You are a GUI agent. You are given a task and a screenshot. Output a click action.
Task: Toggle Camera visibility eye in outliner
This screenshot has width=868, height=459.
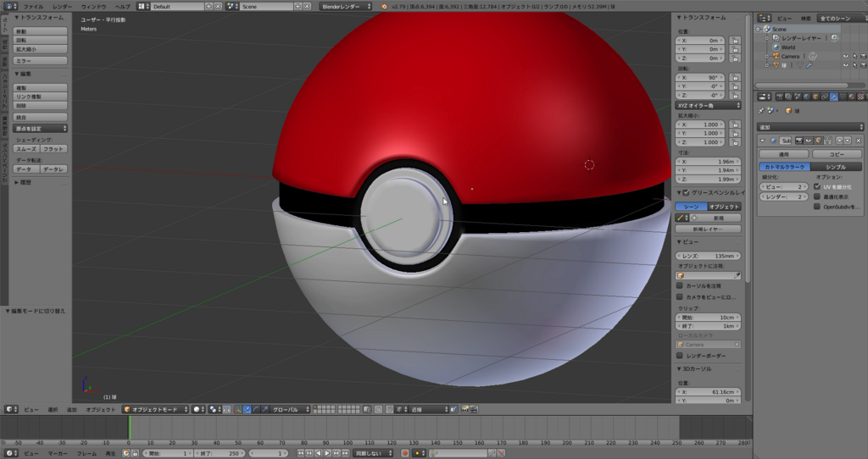tap(845, 56)
